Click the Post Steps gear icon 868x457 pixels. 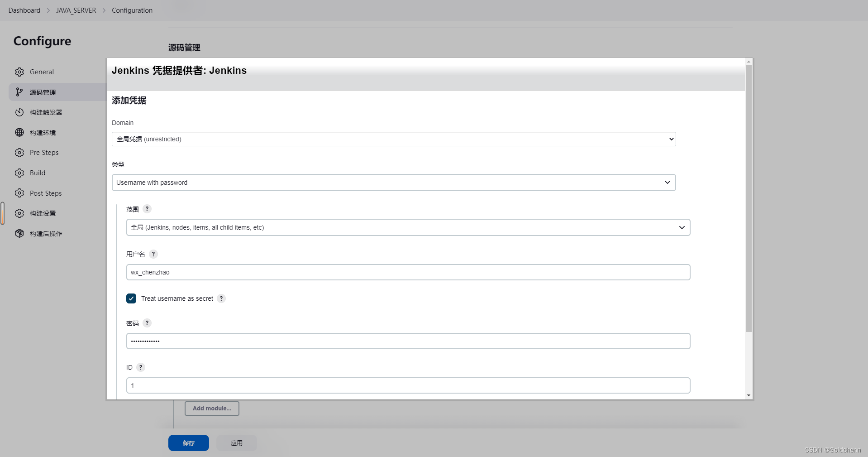click(x=19, y=193)
